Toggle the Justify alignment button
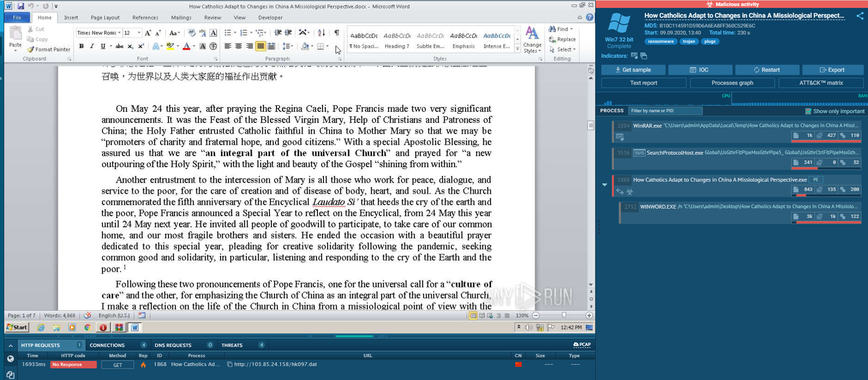Viewport: 868px width, 380px height. point(260,46)
